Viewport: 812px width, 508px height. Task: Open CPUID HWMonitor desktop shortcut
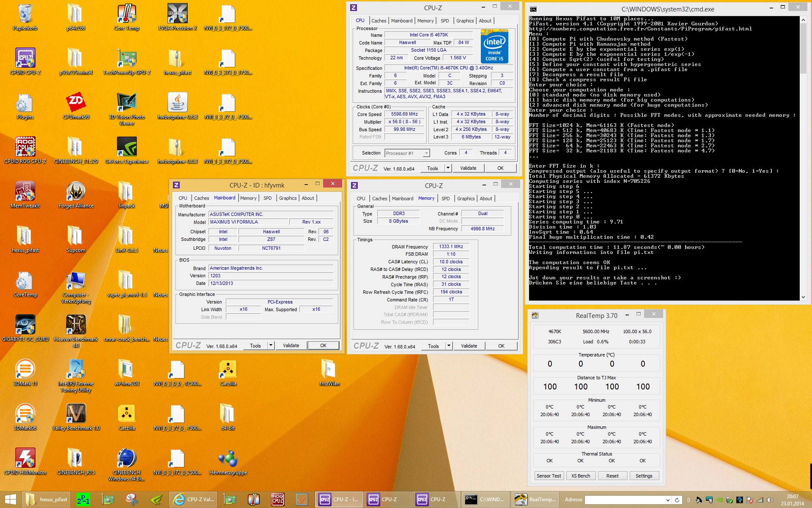tap(25, 461)
